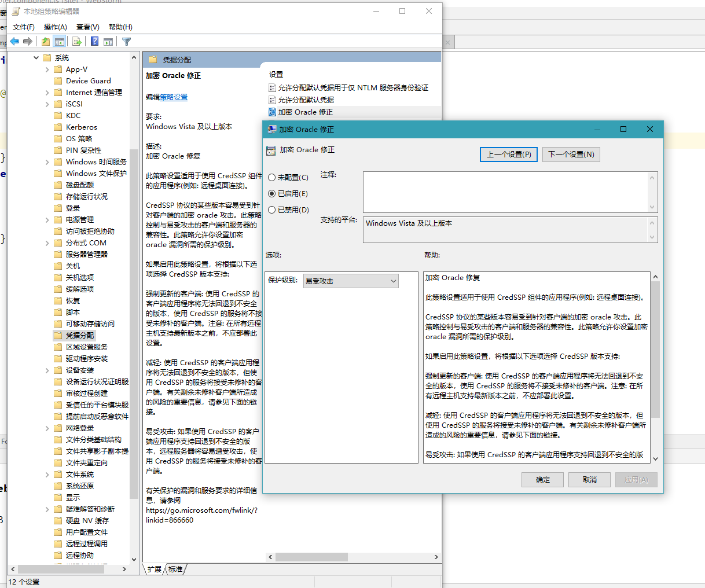The image size is (705, 588).
Task: Open the 保护级别 dropdown showing 易受攻击
Action: click(351, 281)
